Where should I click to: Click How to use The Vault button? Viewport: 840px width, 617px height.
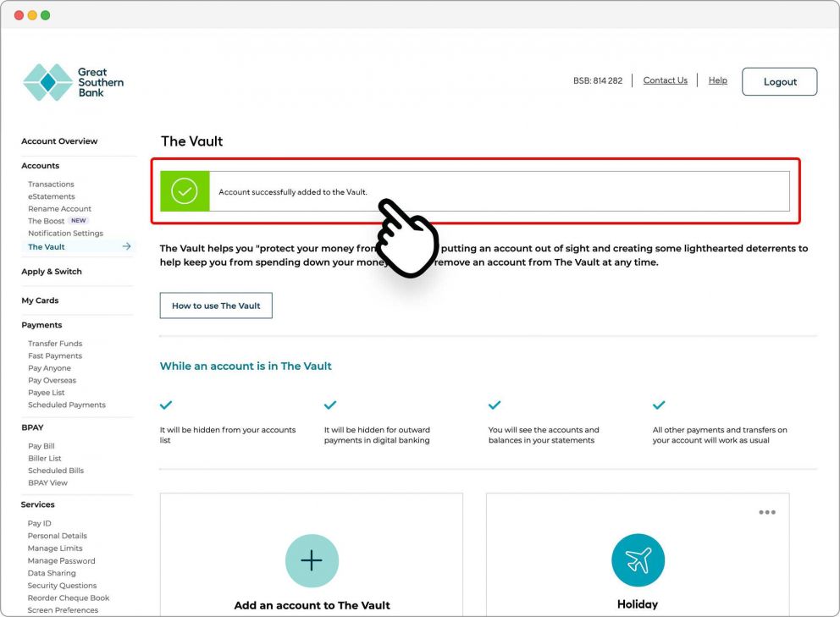tap(216, 306)
